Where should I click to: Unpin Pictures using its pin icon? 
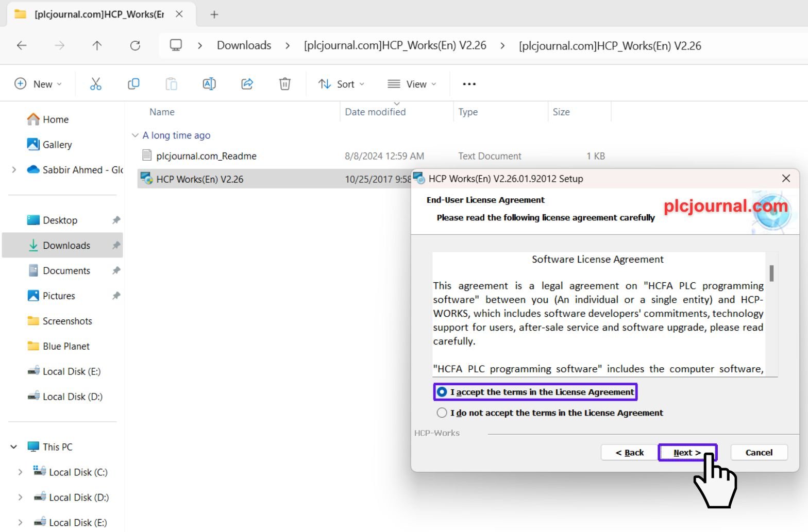tap(116, 296)
